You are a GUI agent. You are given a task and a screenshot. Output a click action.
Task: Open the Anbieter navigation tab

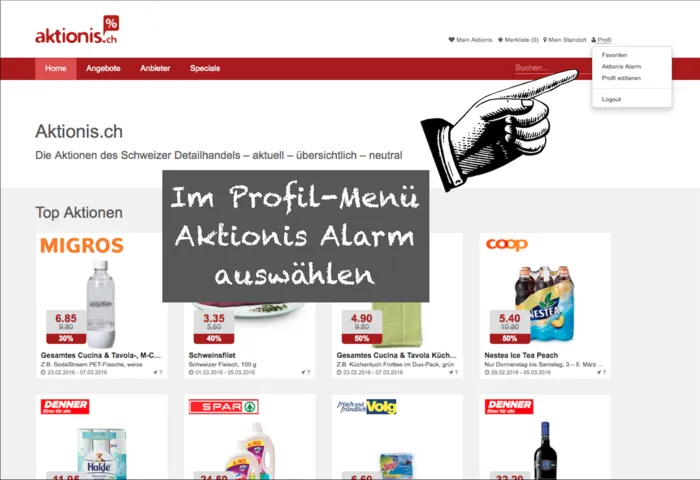pyautogui.click(x=155, y=68)
